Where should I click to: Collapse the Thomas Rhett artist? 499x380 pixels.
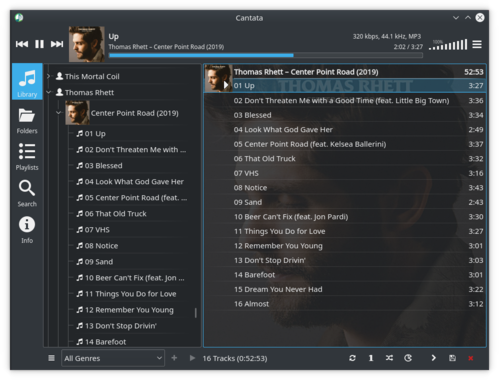click(x=49, y=92)
